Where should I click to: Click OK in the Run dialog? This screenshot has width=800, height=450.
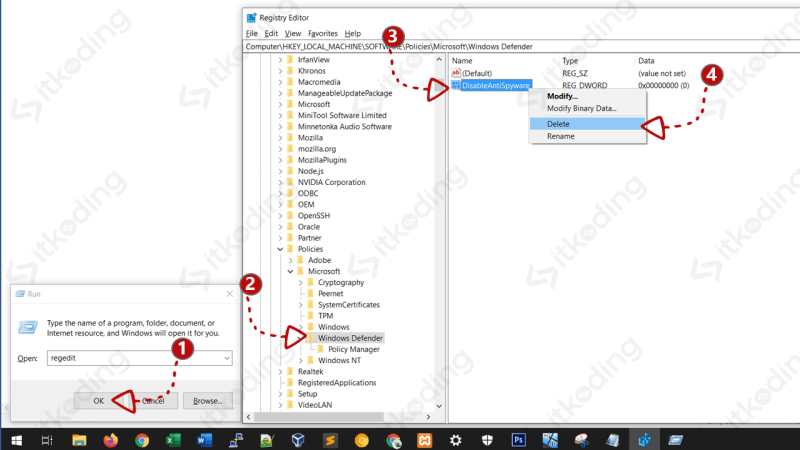tap(98, 401)
